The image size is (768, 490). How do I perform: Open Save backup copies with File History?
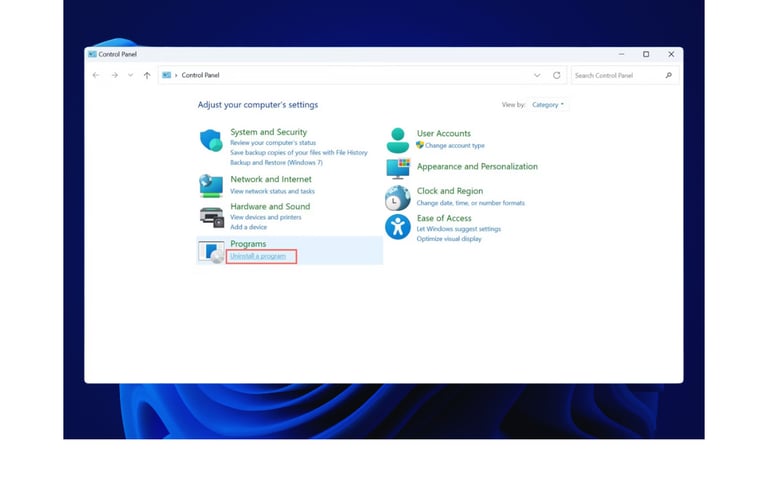click(299, 152)
